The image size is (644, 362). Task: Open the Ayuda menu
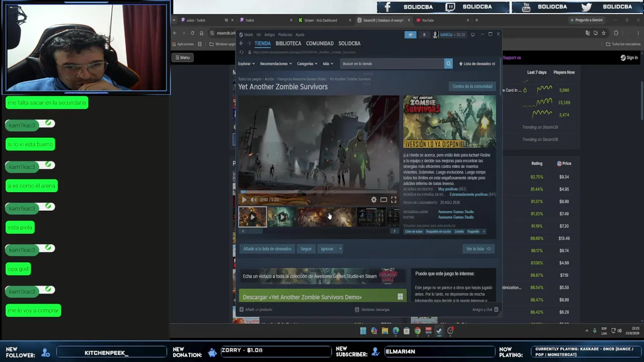[300, 35]
